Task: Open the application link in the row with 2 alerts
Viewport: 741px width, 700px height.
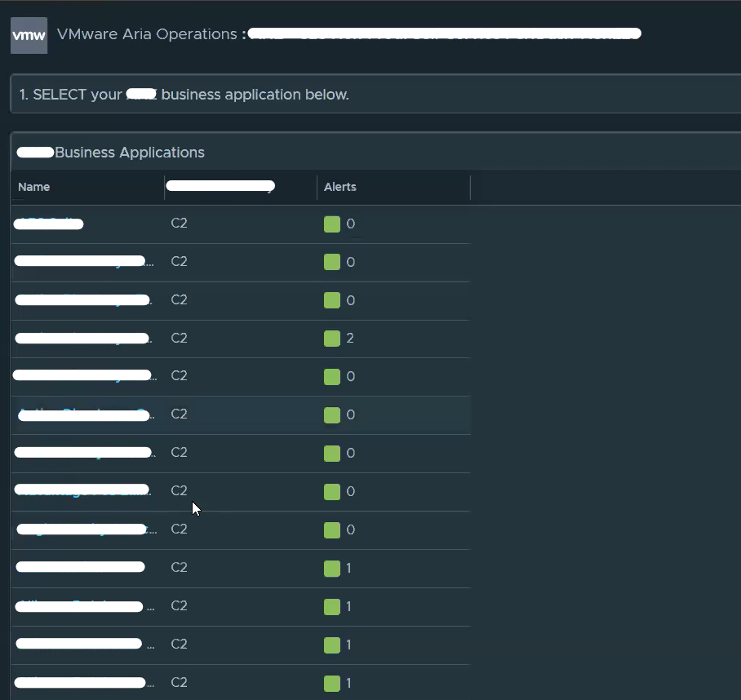Action: [82, 338]
